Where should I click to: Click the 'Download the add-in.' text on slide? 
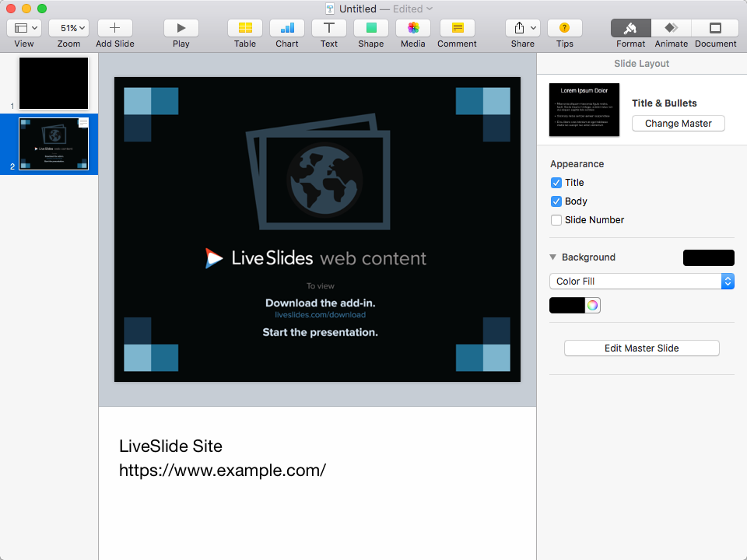coord(320,303)
